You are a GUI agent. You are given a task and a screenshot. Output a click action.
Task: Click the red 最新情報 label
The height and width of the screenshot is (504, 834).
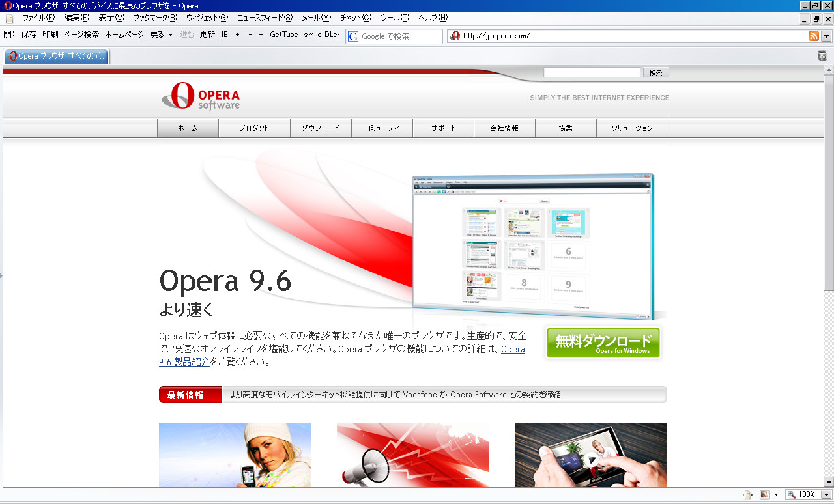point(190,395)
